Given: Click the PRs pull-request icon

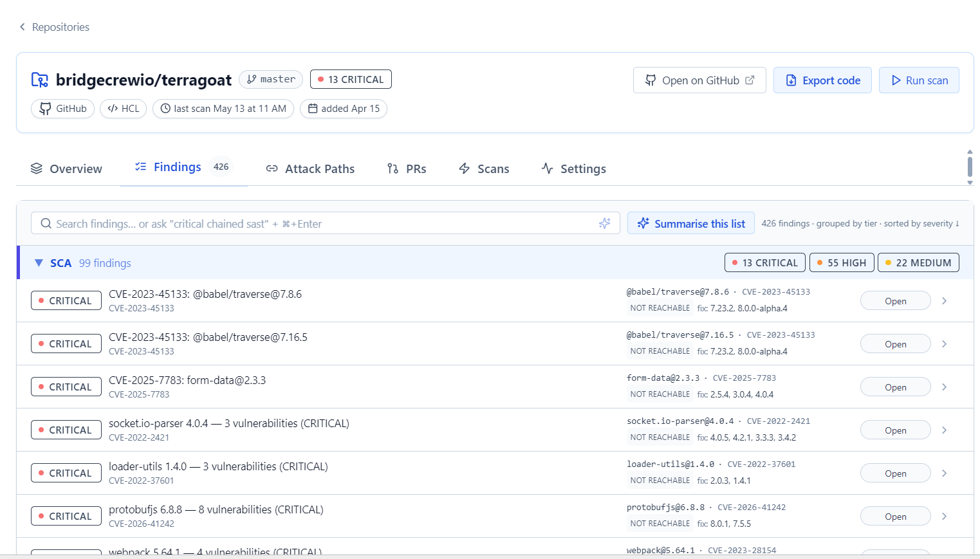Looking at the screenshot, I should click(393, 169).
